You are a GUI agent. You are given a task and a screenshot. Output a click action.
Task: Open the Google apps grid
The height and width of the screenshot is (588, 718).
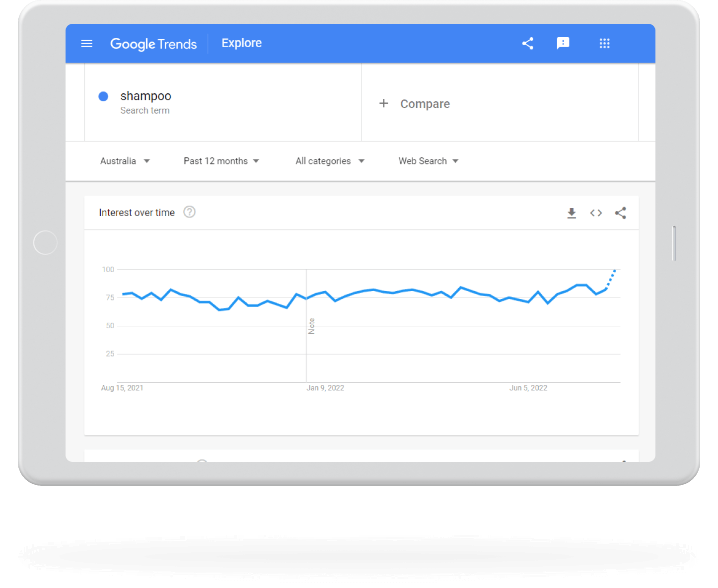pos(604,44)
